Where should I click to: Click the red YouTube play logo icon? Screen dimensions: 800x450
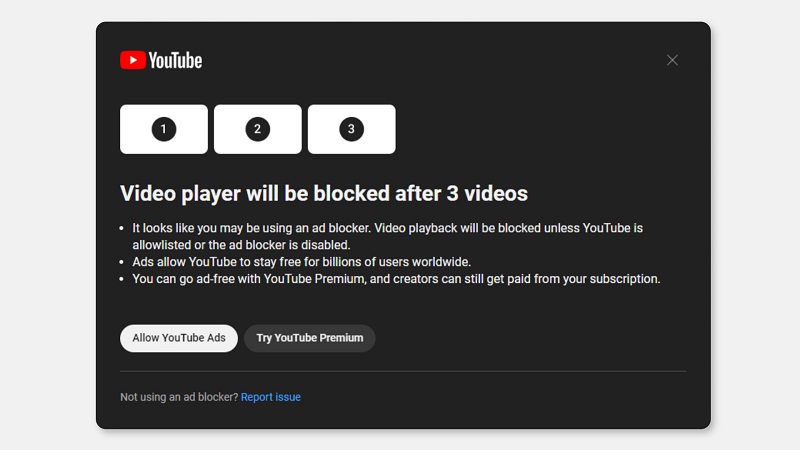click(133, 60)
